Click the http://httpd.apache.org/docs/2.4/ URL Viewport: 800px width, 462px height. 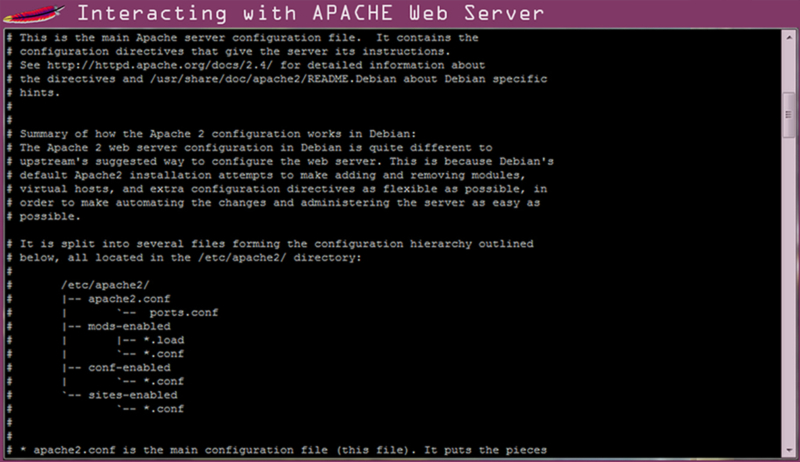pyautogui.click(x=160, y=65)
